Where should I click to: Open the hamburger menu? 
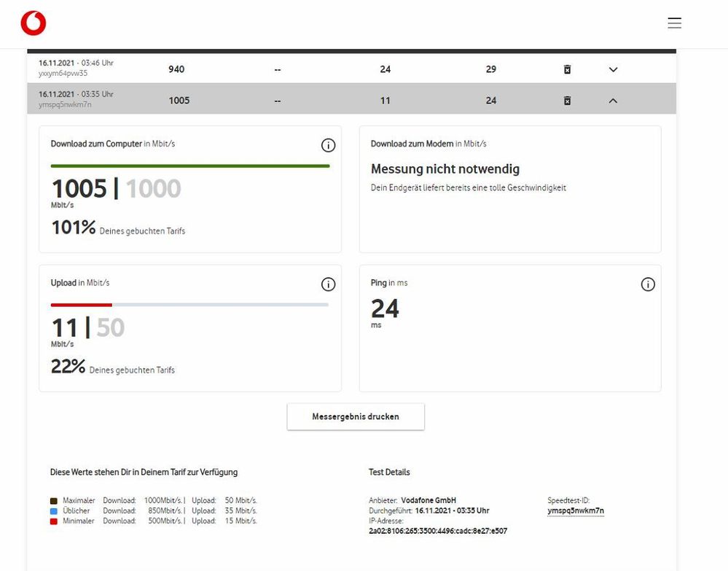click(674, 23)
